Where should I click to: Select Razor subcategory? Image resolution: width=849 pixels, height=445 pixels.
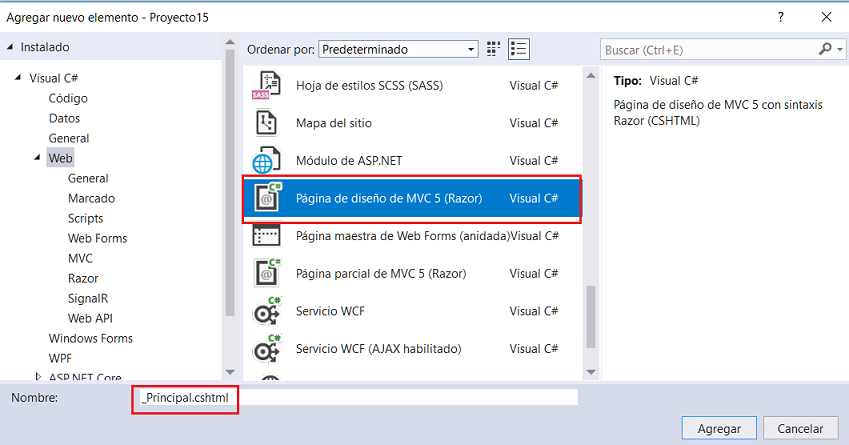(83, 278)
